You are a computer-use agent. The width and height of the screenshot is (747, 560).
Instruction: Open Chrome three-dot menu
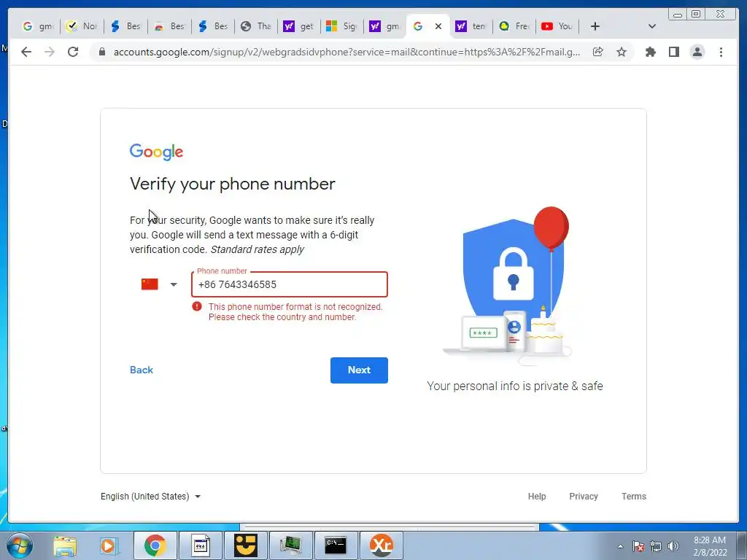(x=721, y=52)
